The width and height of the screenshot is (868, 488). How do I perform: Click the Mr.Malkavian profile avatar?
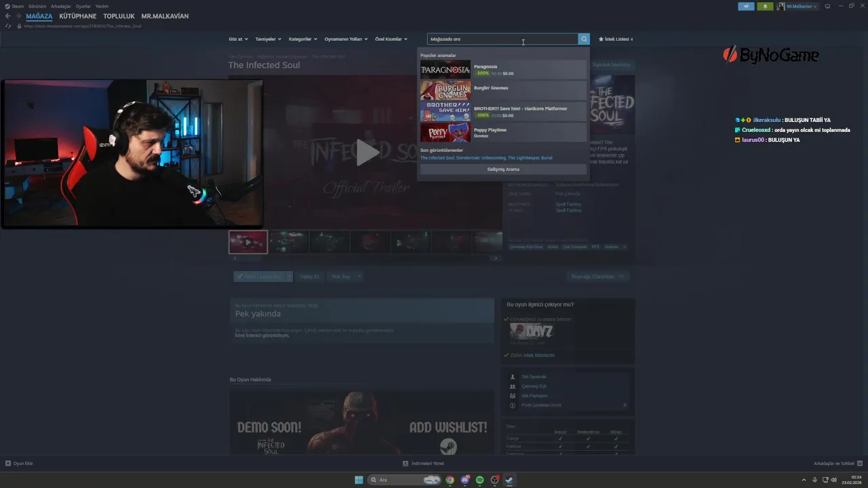781,6
